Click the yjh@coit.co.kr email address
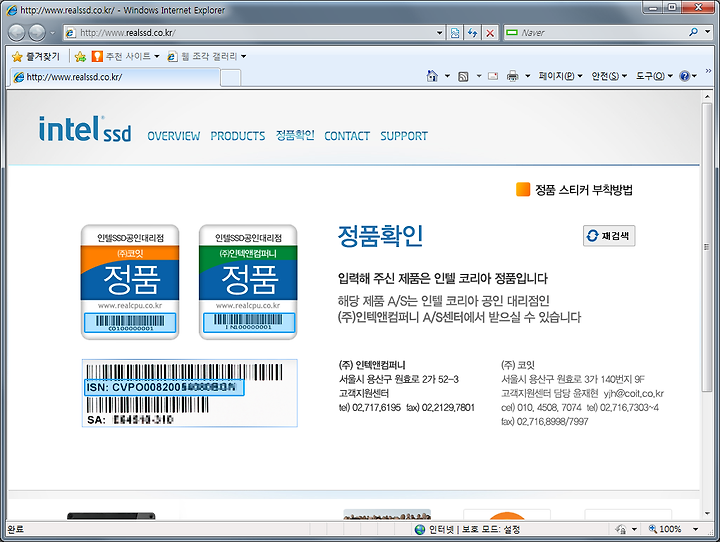The width and height of the screenshot is (720, 542). (x=634, y=393)
